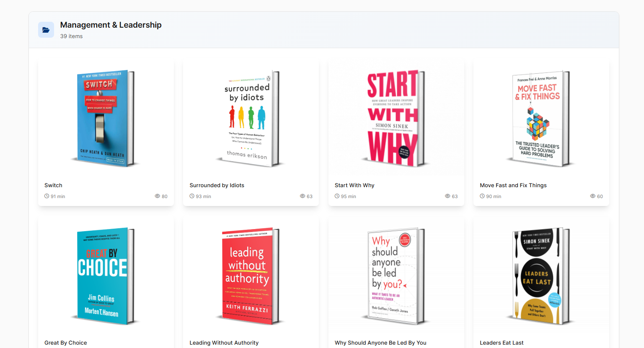Click the eye icon on Surrounded by Idiots

point(303,196)
